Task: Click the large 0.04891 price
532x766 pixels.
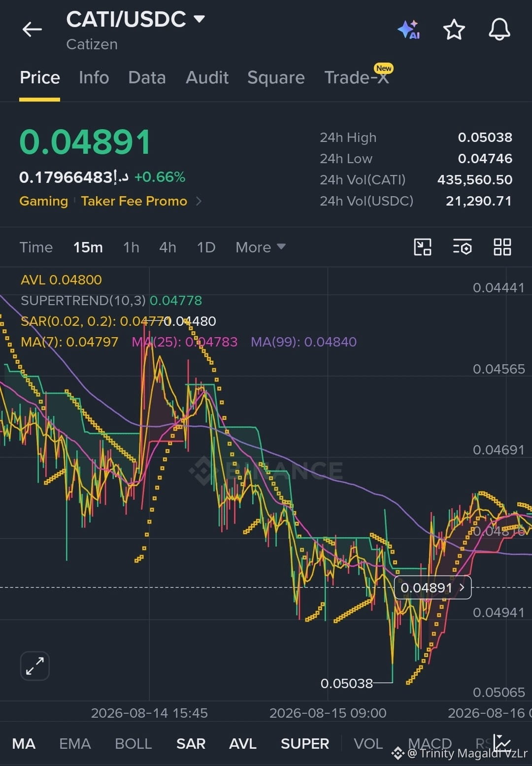Action: pos(85,142)
